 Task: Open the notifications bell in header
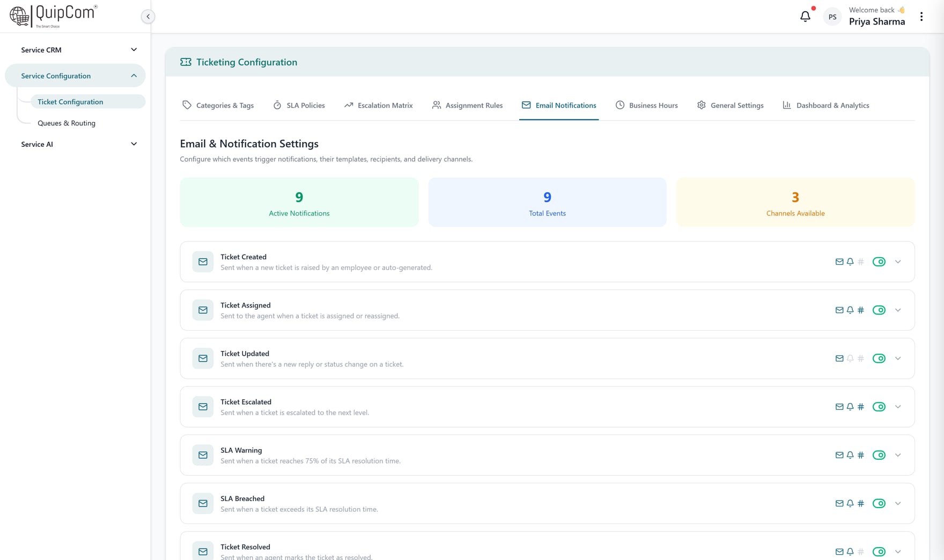[x=805, y=17]
